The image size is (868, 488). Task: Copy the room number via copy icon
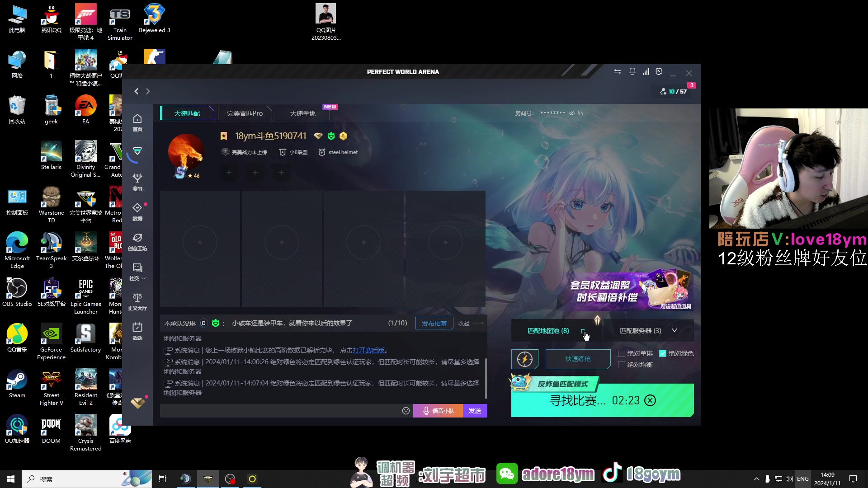click(x=580, y=113)
